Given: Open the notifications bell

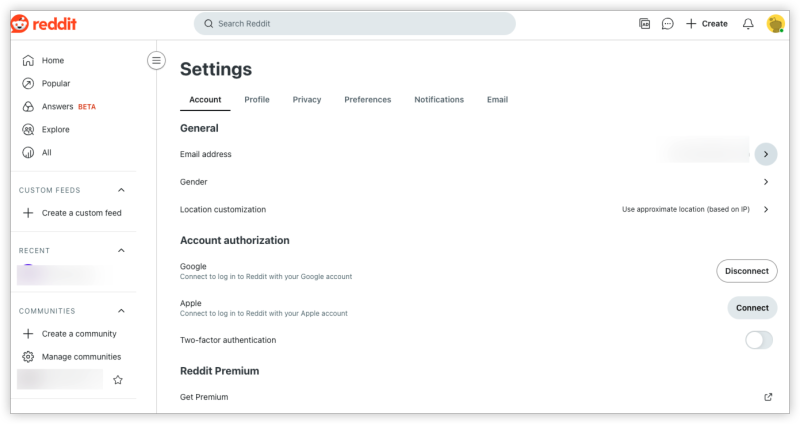Looking at the screenshot, I should click(748, 23).
